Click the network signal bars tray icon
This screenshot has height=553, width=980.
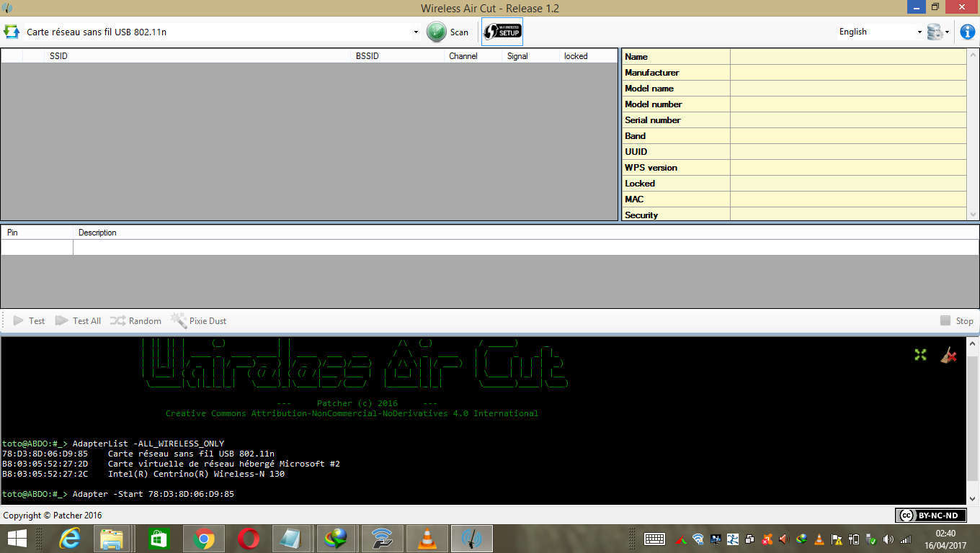(906, 539)
